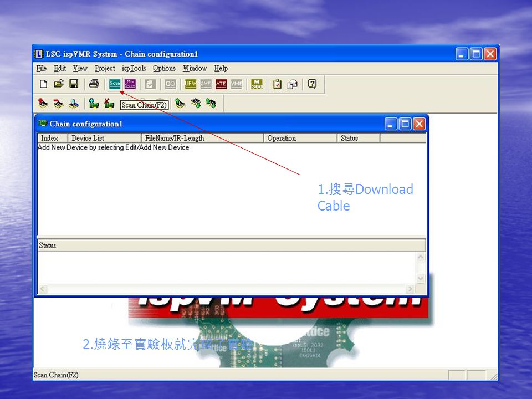This screenshot has height=399, width=532.
Task: Remove device with red X chip icon
Action: (109, 103)
